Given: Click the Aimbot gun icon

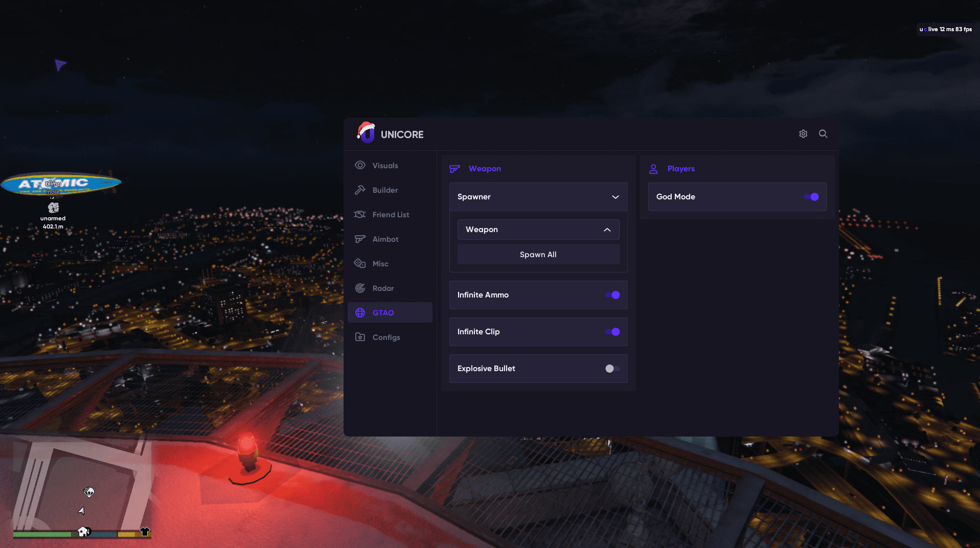Looking at the screenshot, I should [360, 239].
